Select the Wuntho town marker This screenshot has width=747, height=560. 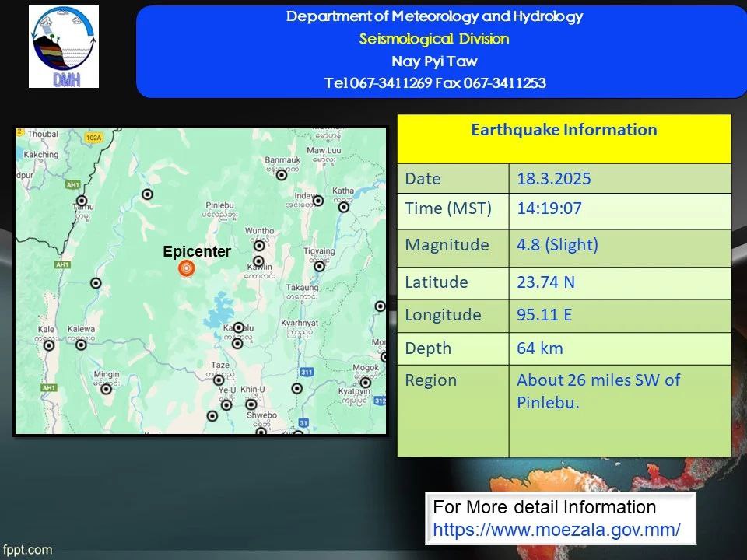[259, 246]
